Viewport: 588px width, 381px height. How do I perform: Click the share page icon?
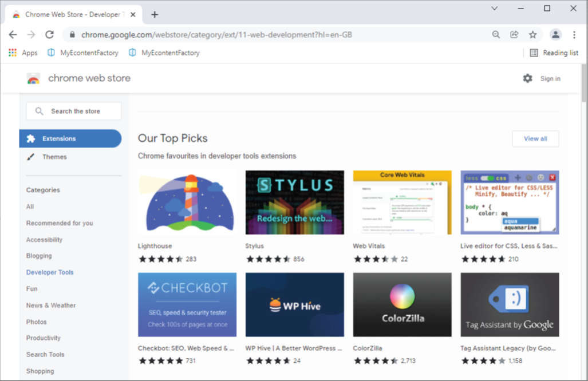pos(514,35)
